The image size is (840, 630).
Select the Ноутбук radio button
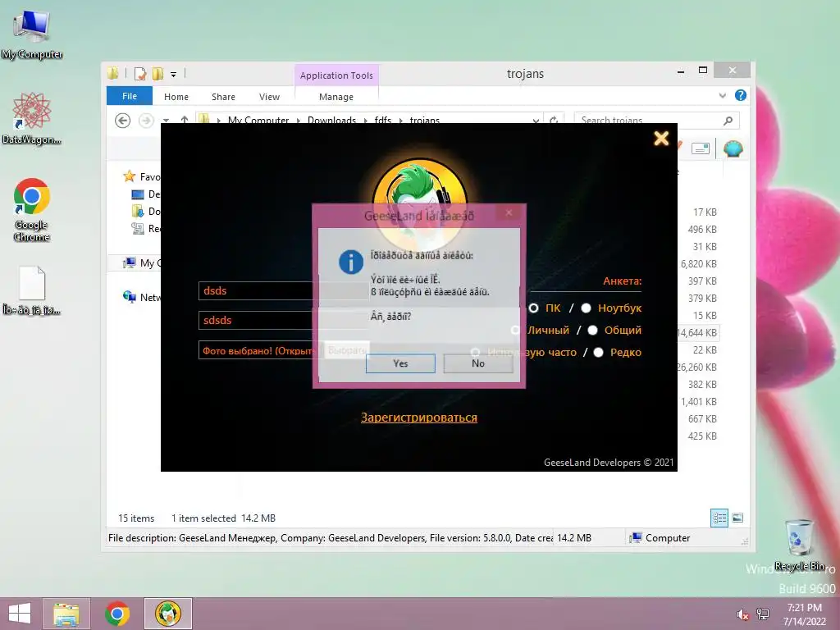586,308
